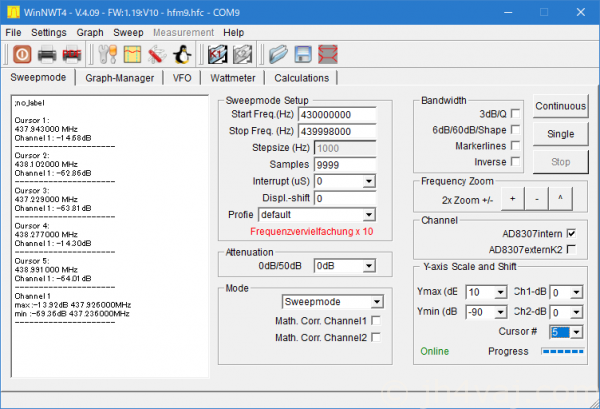This screenshot has height=409, width=600.
Task: Open the Sweepmode mode dropdown
Action: pyautogui.click(x=377, y=302)
